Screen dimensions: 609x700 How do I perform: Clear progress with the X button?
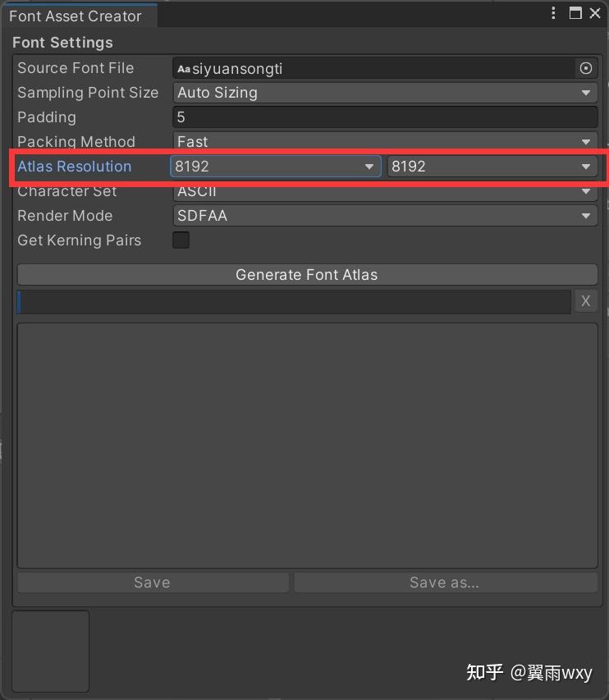tap(585, 301)
